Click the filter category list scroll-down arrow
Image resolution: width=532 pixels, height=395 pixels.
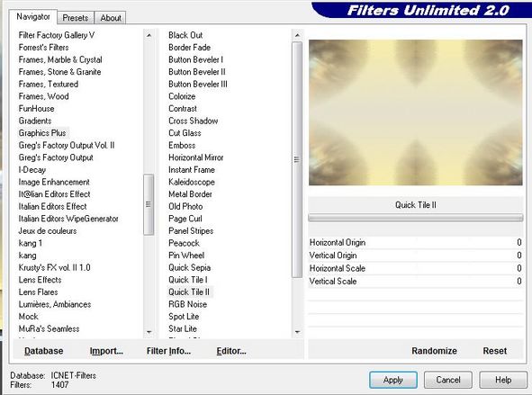click(x=149, y=332)
